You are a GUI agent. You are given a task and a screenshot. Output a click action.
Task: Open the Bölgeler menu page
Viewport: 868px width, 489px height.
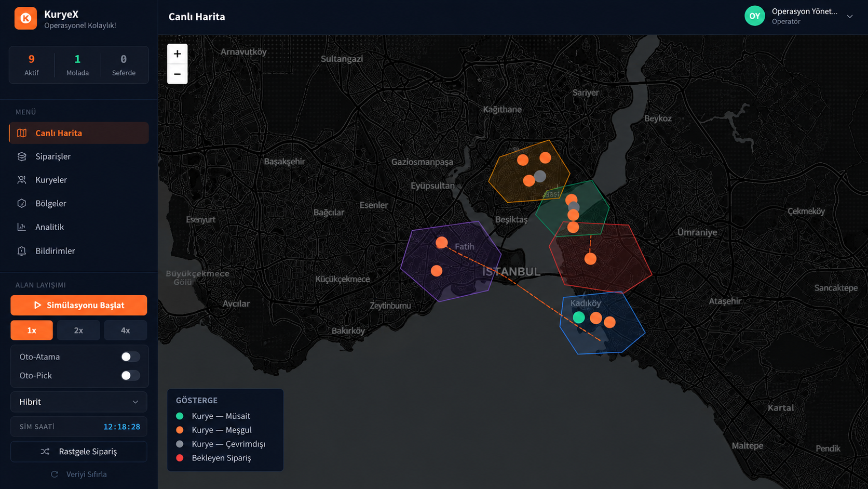coord(79,203)
